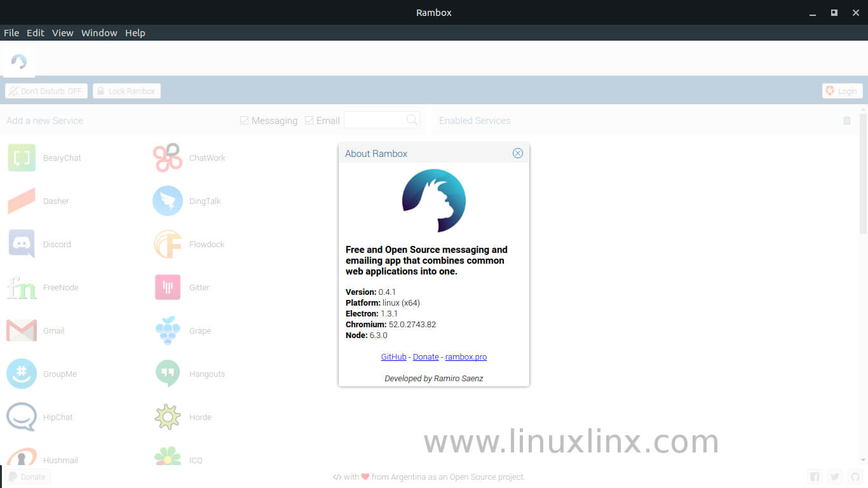Open the FreeNode service icon
The width and height of the screenshot is (868, 488).
(x=22, y=287)
